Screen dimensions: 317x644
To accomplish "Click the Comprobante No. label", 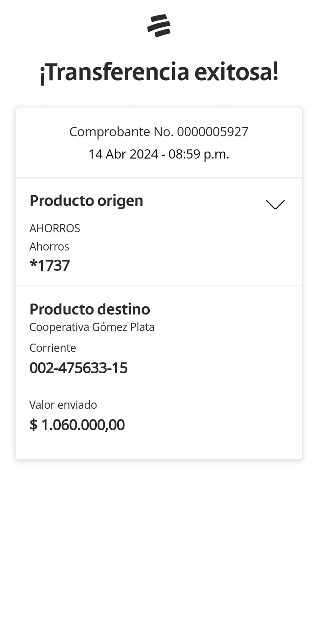I will click(x=121, y=132).
